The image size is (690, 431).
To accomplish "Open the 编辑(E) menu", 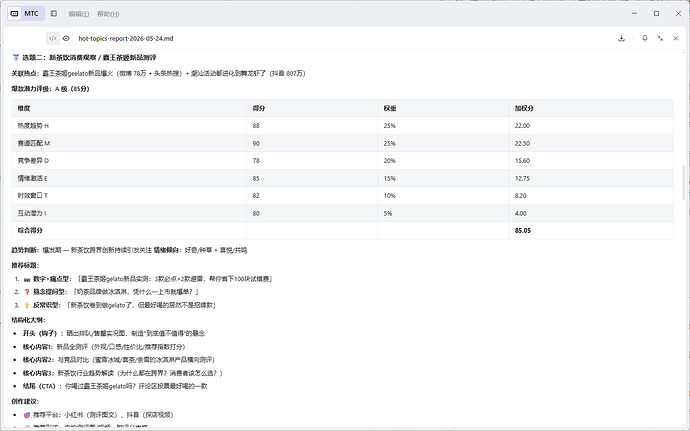I will point(79,14).
